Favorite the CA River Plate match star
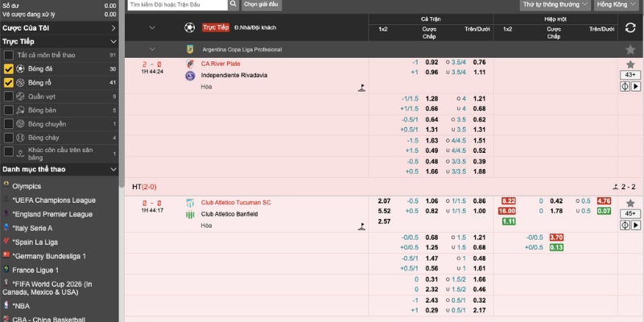The height and width of the screenshot is (322, 644). [x=630, y=63]
